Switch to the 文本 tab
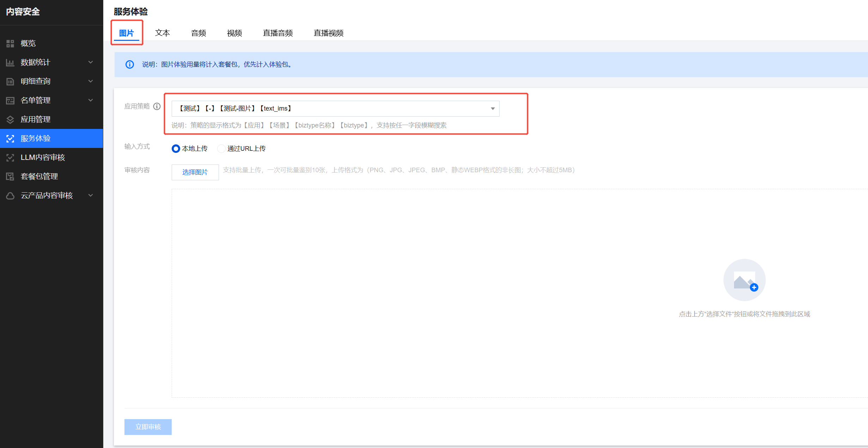Image resolution: width=868 pixels, height=448 pixels. [x=163, y=33]
